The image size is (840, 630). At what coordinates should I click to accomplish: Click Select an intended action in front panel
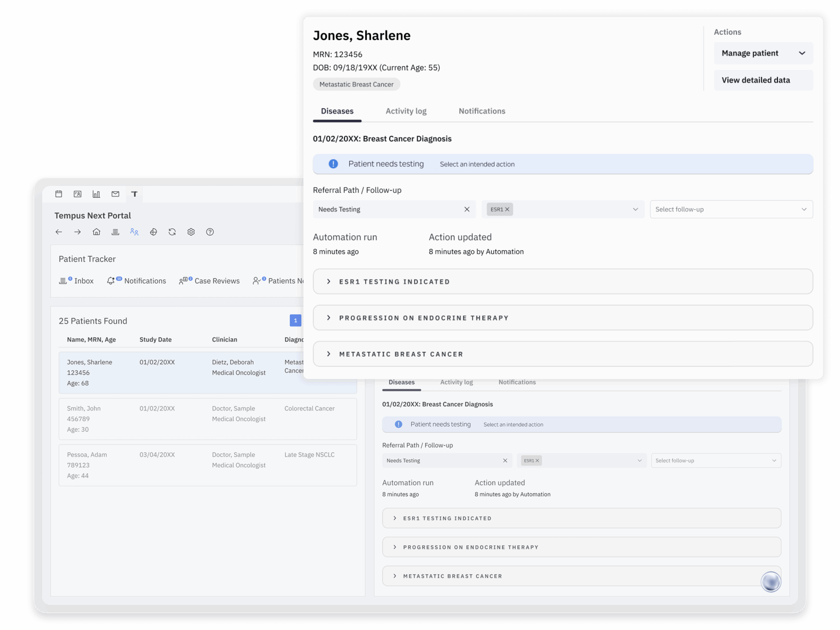tap(477, 164)
